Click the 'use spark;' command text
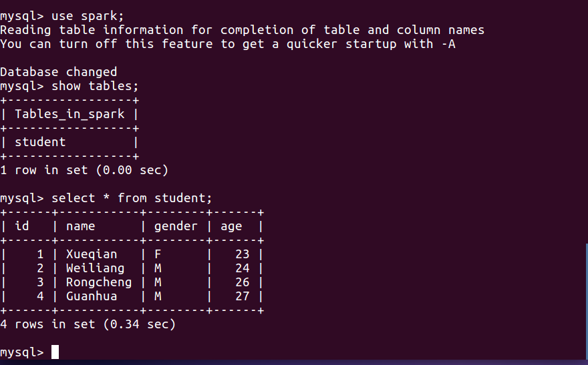The width and height of the screenshot is (588, 365). [88, 16]
